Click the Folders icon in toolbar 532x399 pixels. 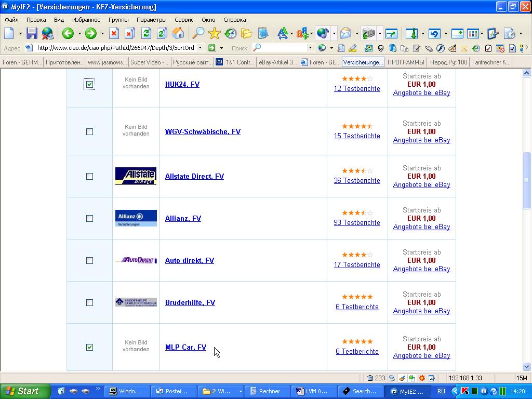tap(247, 33)
